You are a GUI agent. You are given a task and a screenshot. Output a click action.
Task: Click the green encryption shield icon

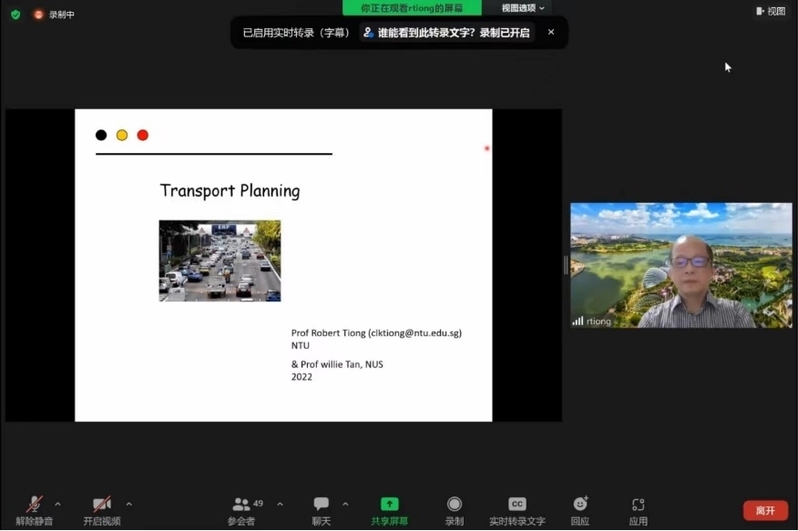tap(15, 14)
